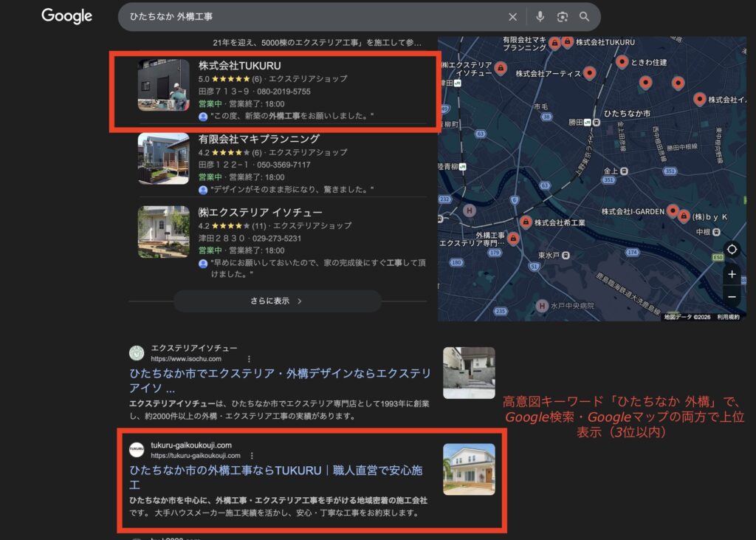The height and width of the screenshot is (540, 756).
Task: Open TUKURU result house thumbnail
Action: pyautogui.click(x=469, y=469)
